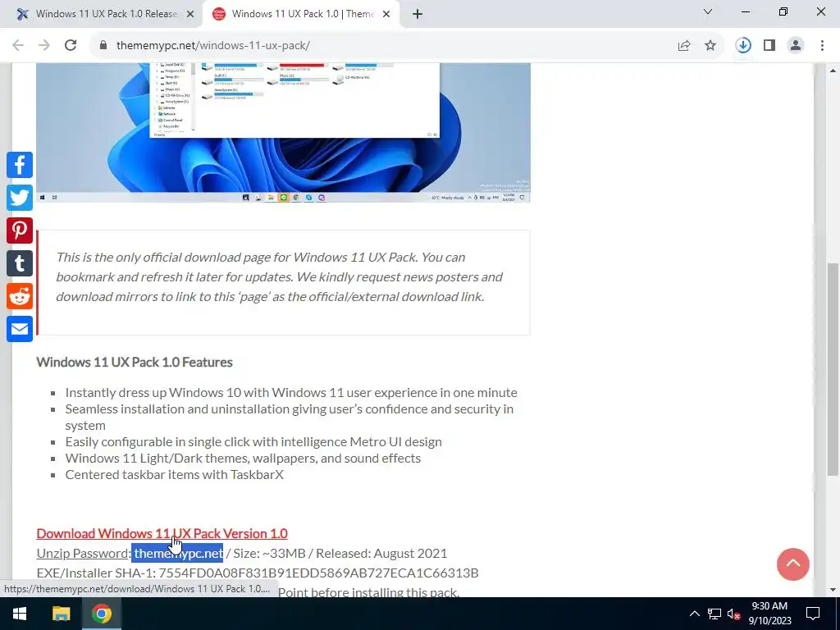The width and height of the screenshot is (840, 630).
Task: Share page via email sidebar icon
Action: tap(20, 329)
